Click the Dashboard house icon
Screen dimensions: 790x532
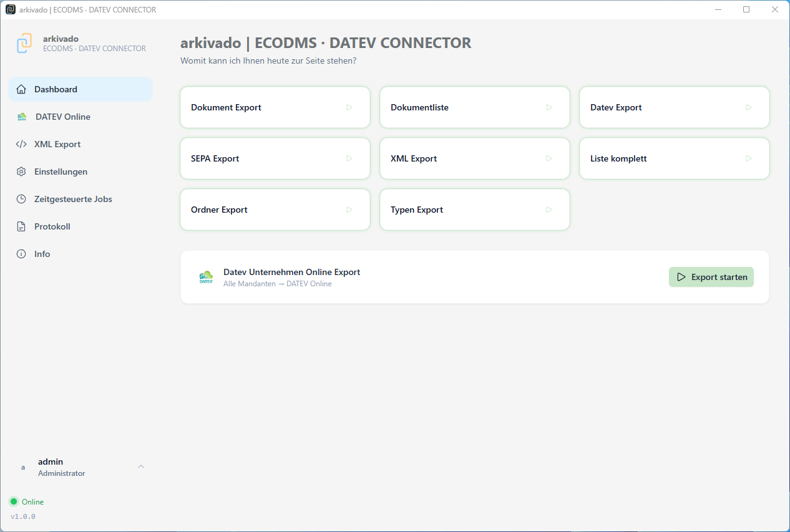click(21, 89)
